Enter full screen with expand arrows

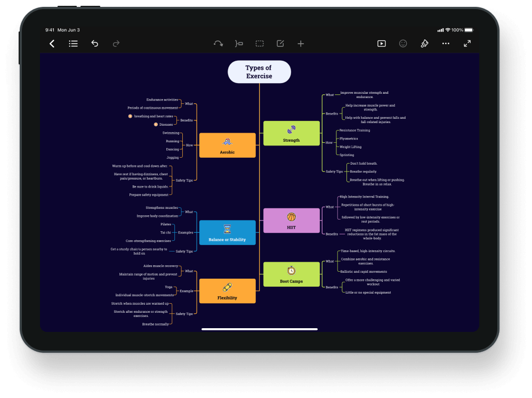point(467,44)
